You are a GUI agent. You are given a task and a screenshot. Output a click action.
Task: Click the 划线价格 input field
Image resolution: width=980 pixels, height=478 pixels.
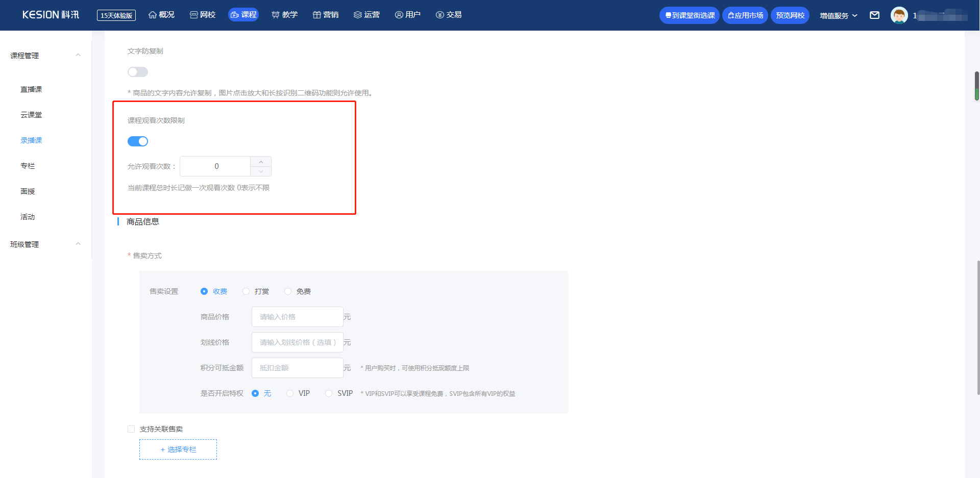tap(297, 342)
